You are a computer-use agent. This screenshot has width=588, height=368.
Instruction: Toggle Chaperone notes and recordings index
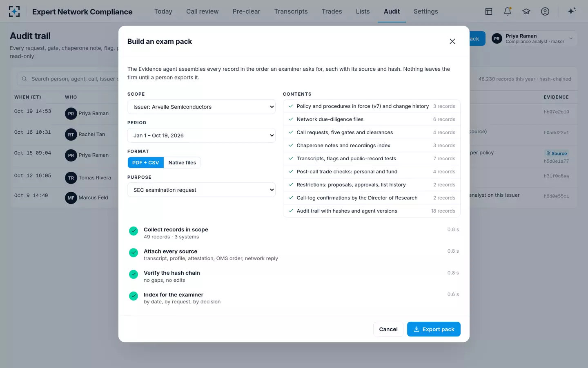[372, 146]
